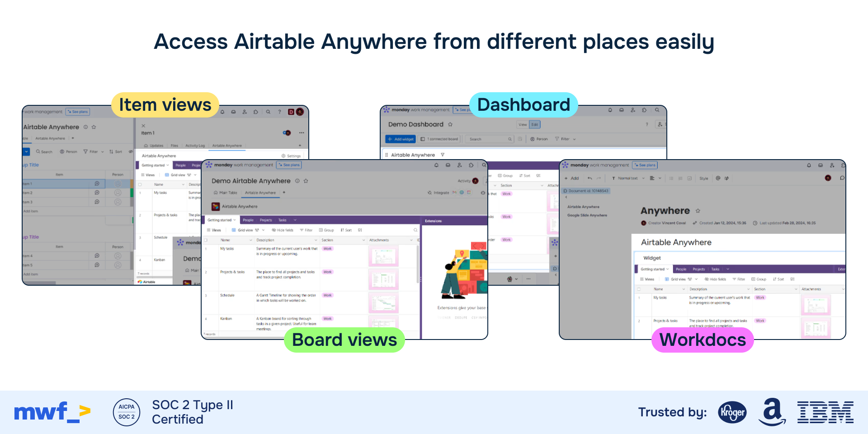
Task: Open inbox icon in Board views top bar
Action: point(448,165)
